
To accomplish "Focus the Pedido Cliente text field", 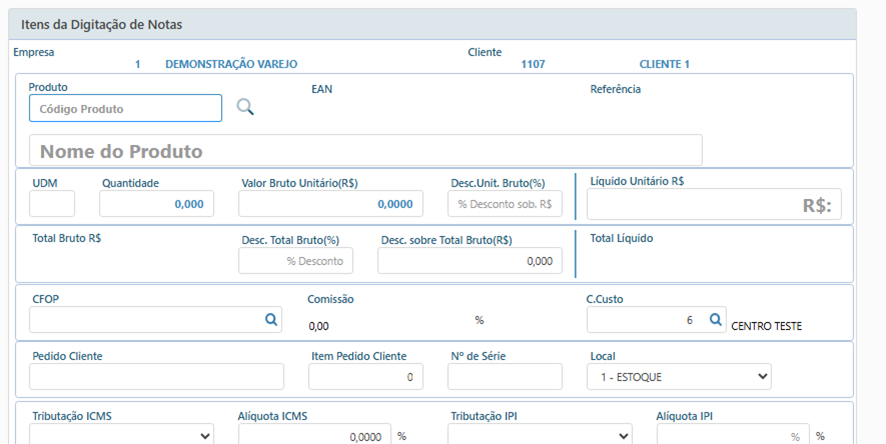I will coord(156,376).
